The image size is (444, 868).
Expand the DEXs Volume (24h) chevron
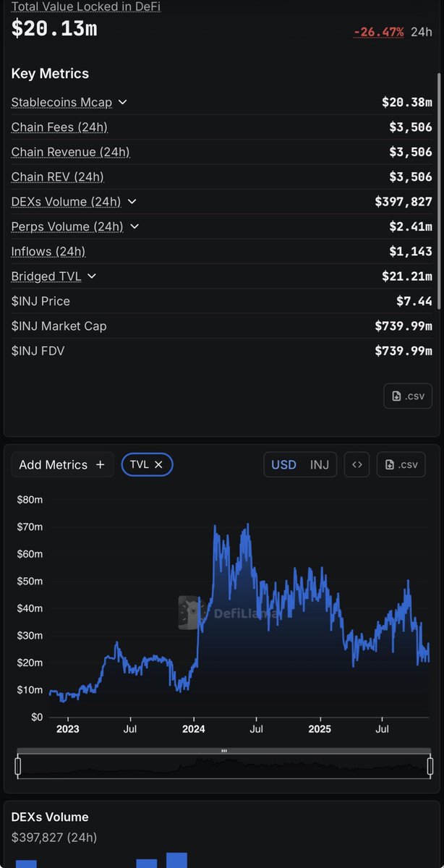tap(131, 201)
